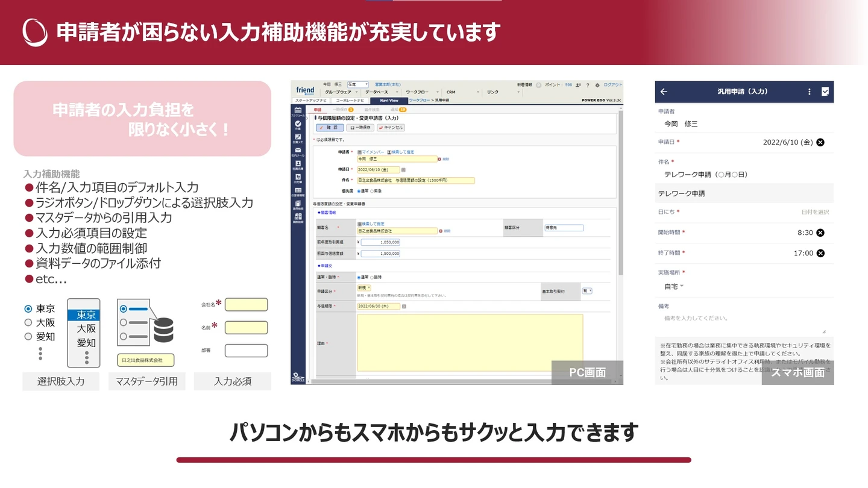Select the 緊急 priority radio button
Viewport: 868px width, 488px height.
click(x=372, y=191)
